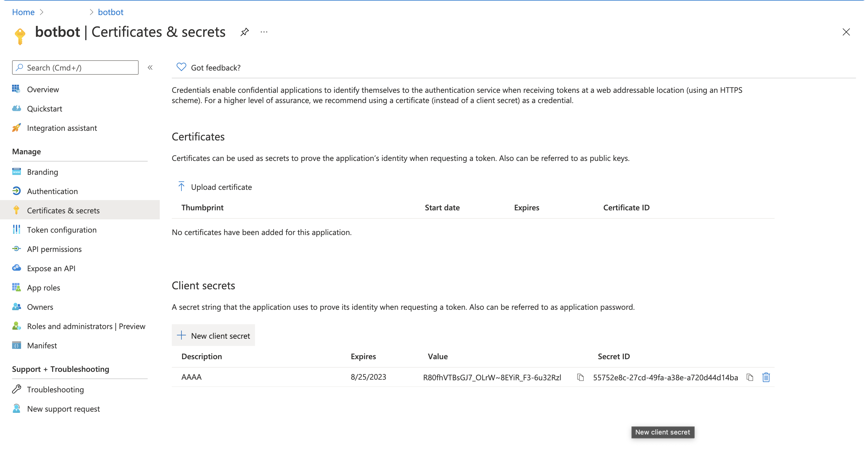The width and height of the screenshot is (868, 452).
Task: Open the Overview menu item
Action: coord(43,89)
